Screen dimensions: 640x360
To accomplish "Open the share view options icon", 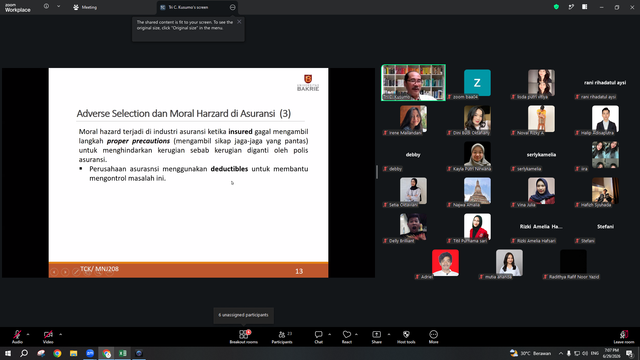I will click(233, 7).
